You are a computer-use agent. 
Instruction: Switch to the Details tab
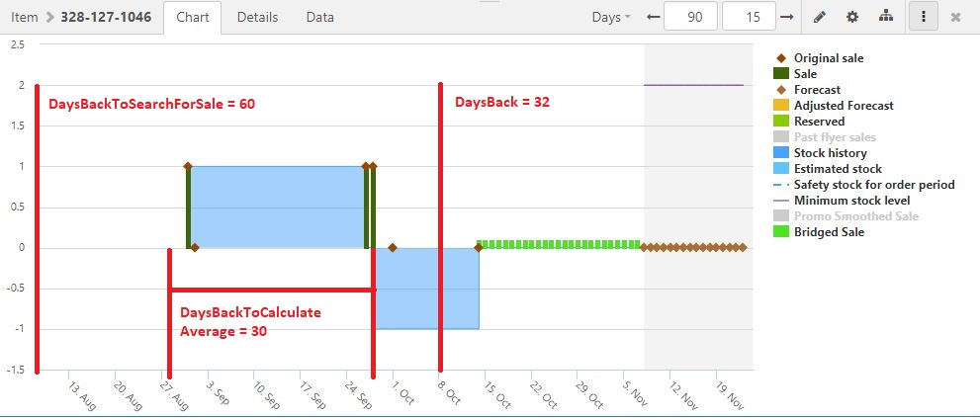tap(257, 17)
